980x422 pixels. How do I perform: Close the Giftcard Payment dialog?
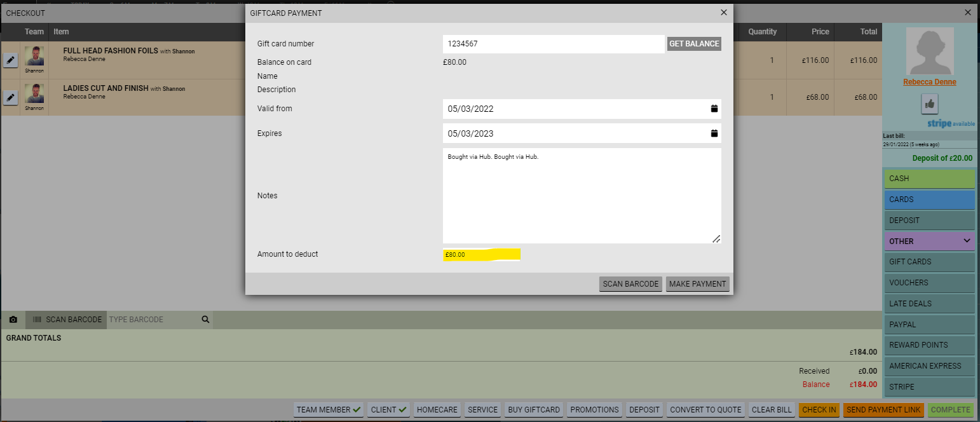723,13
